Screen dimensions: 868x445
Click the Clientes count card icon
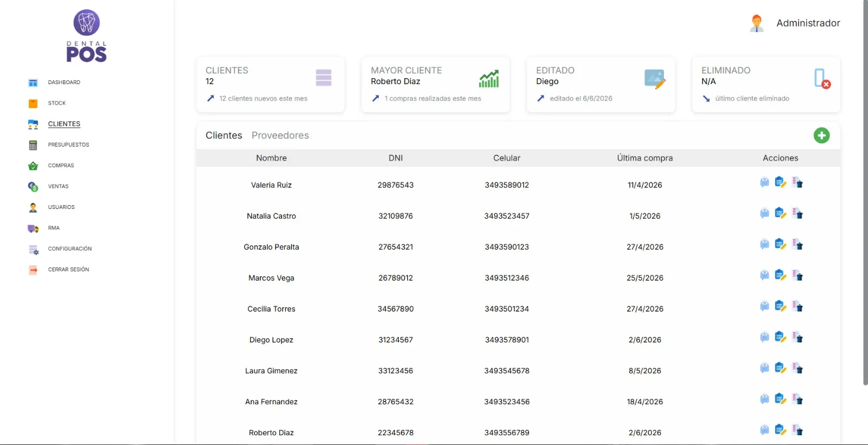(x=323, y=78)
